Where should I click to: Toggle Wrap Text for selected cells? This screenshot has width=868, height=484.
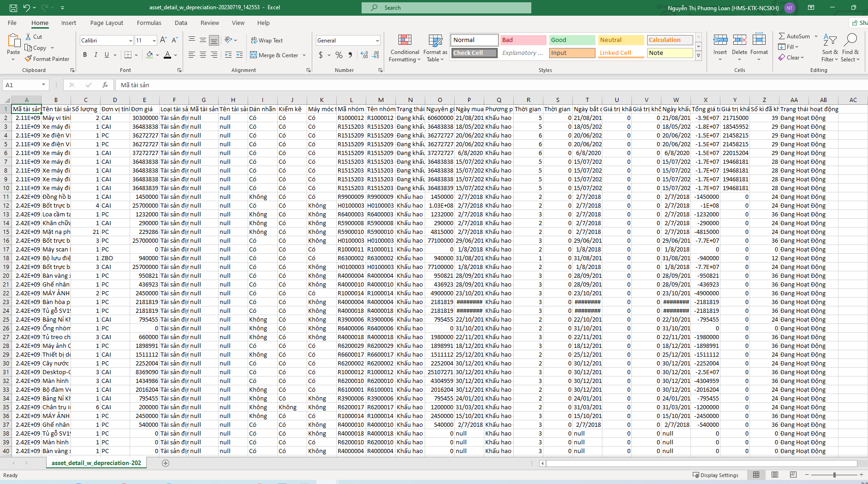(267, 40)
